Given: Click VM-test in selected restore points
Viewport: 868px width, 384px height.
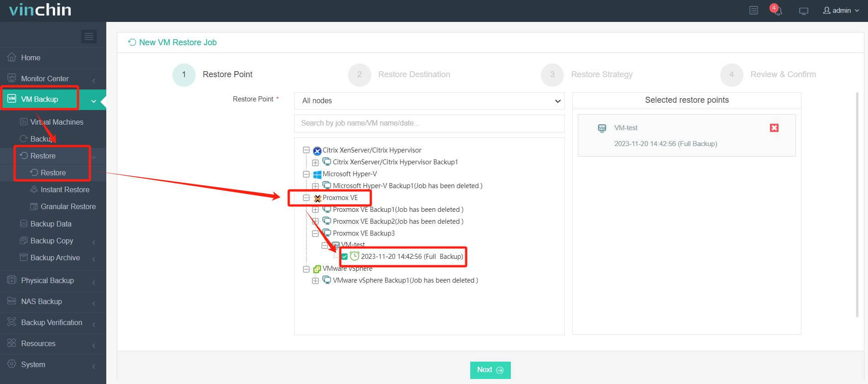Looking at the screenshot, I should 626,128.
